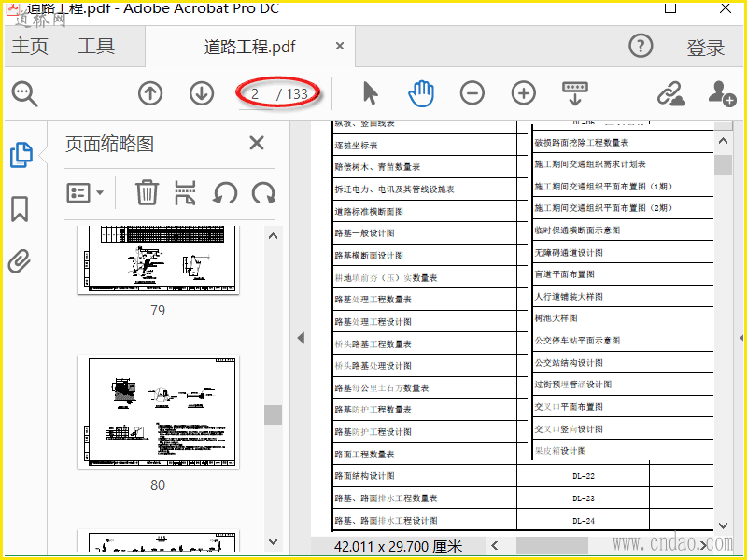Viewport: 747px width, 560px height.
Task: Open the help question mark icon
Action: point(641,46)
